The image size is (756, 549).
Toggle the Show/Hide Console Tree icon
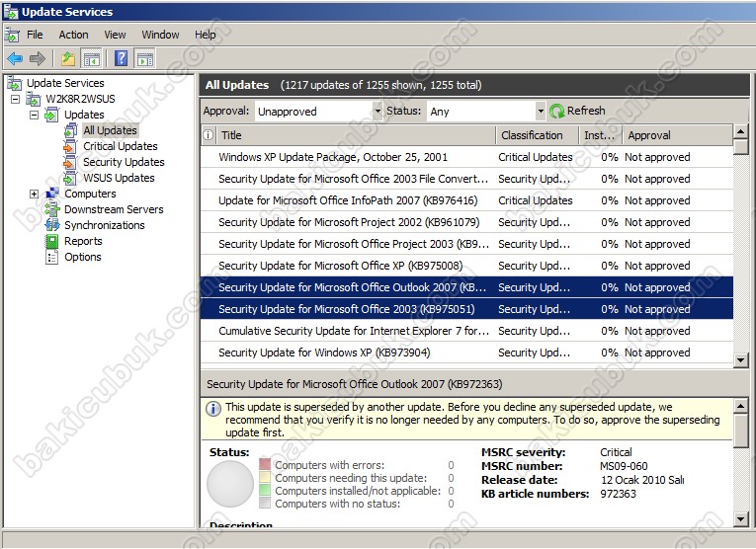click(x=92, y=59)
